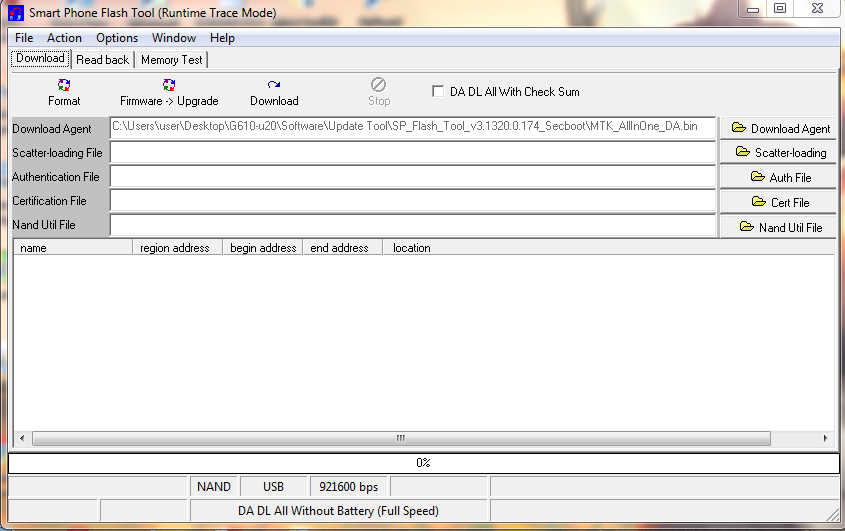Click the name column header
The image size is (845, 531).
(73, 247)
